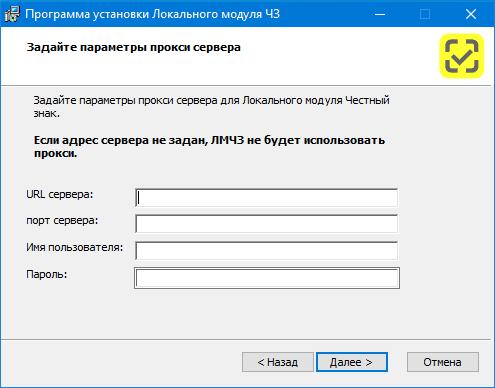The image size is (495, 388).
Task: Cancel installation via Отмена button
Action: click(x=443, y=362)
